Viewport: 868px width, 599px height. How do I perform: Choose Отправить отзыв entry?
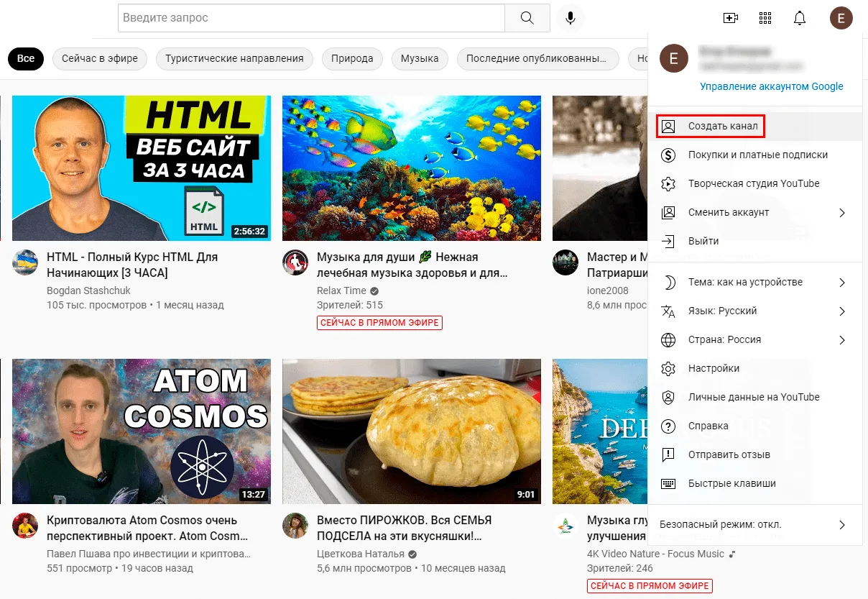pos(754,454)
